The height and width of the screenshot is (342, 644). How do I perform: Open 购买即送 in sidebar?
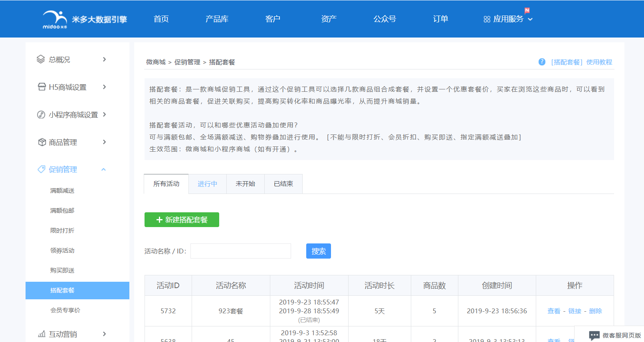[x=62, y=271]
